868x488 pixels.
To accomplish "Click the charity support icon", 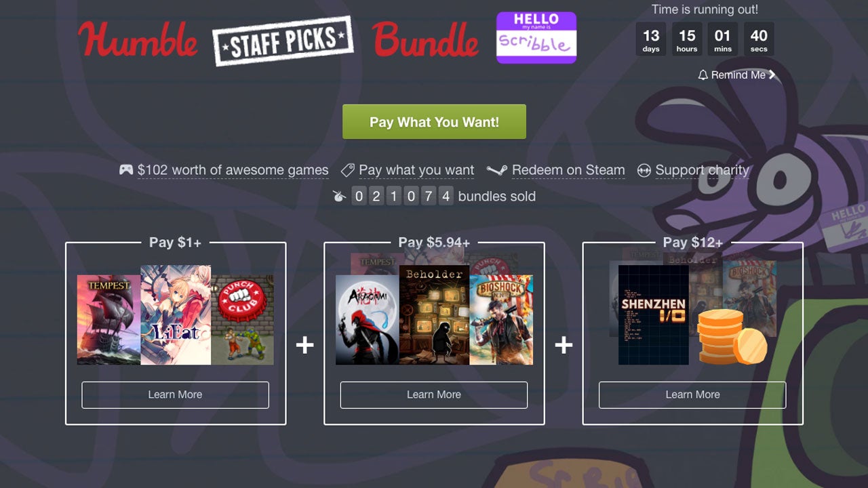I will [644, 171].
